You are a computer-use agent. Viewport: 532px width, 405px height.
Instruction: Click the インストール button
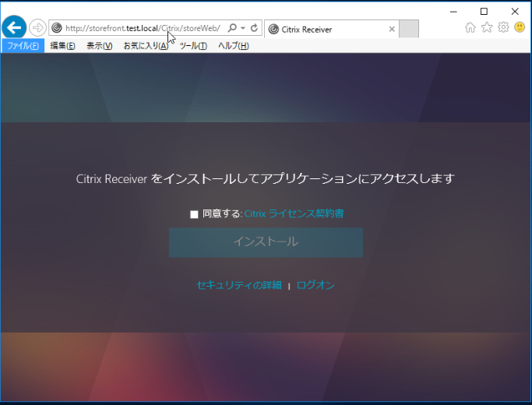pyautogui.click(x=266, y=242)
